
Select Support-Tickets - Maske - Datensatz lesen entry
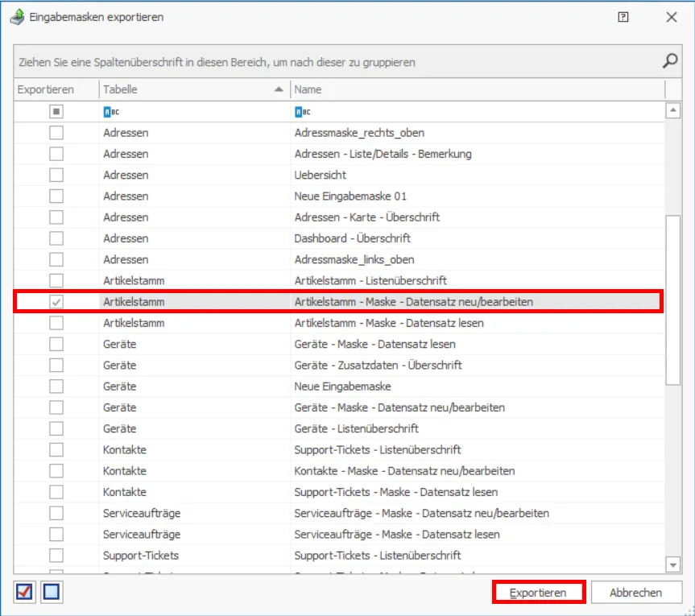click(x=395, y=492)
